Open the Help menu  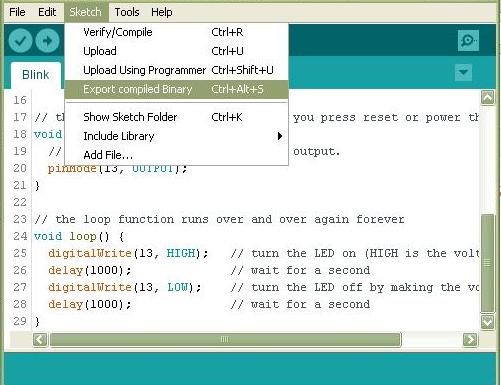coord(162,12)
